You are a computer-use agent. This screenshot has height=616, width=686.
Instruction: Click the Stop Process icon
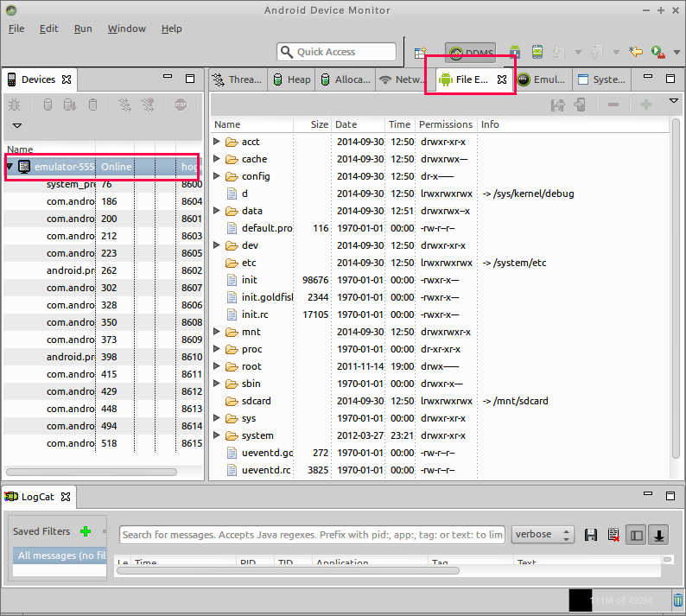[x=181, y=105]
